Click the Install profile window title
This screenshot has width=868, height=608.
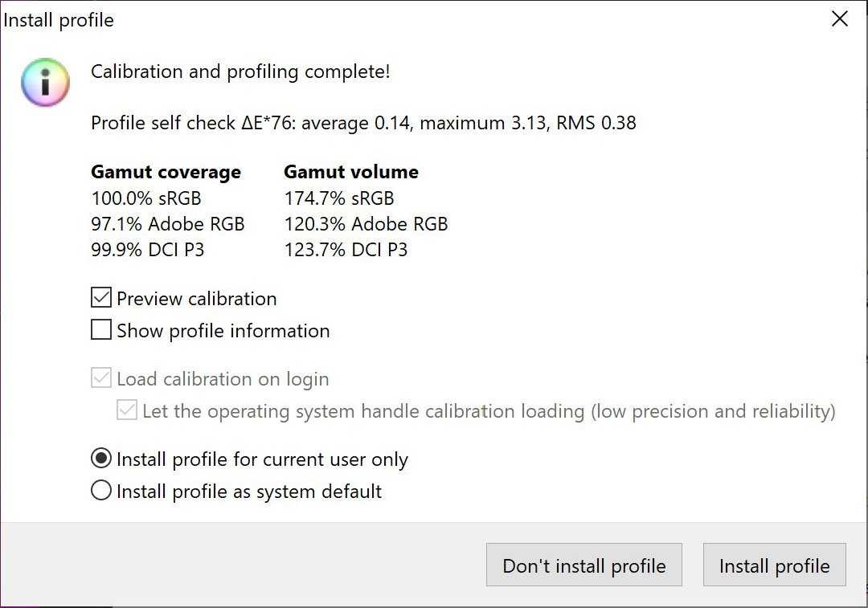(x=59, y=20)
